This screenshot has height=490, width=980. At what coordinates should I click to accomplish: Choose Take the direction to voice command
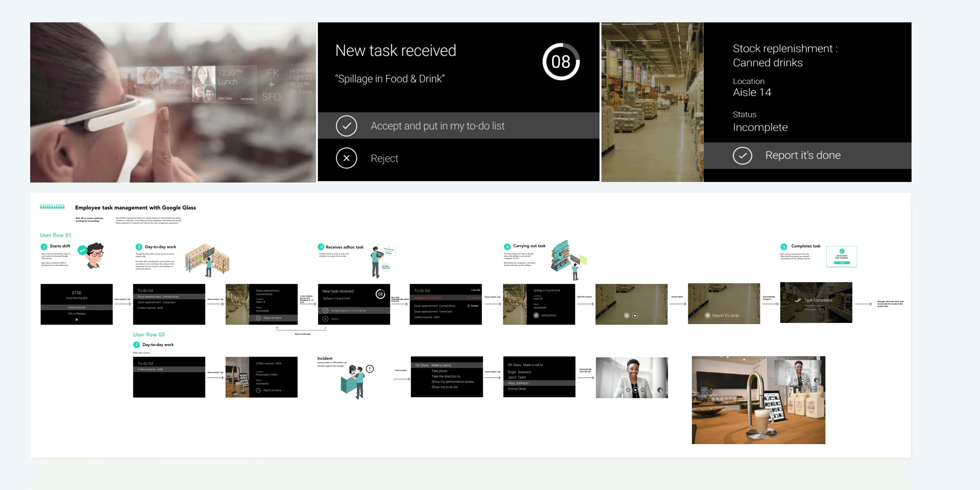click(x=446, y=376)
